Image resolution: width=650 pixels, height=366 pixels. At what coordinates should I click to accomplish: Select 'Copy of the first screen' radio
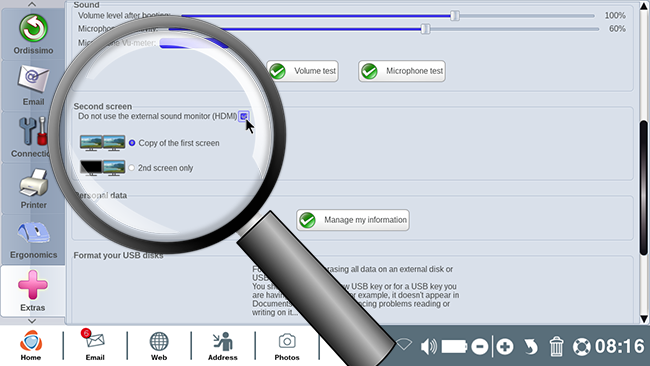(x=132, y=143)
